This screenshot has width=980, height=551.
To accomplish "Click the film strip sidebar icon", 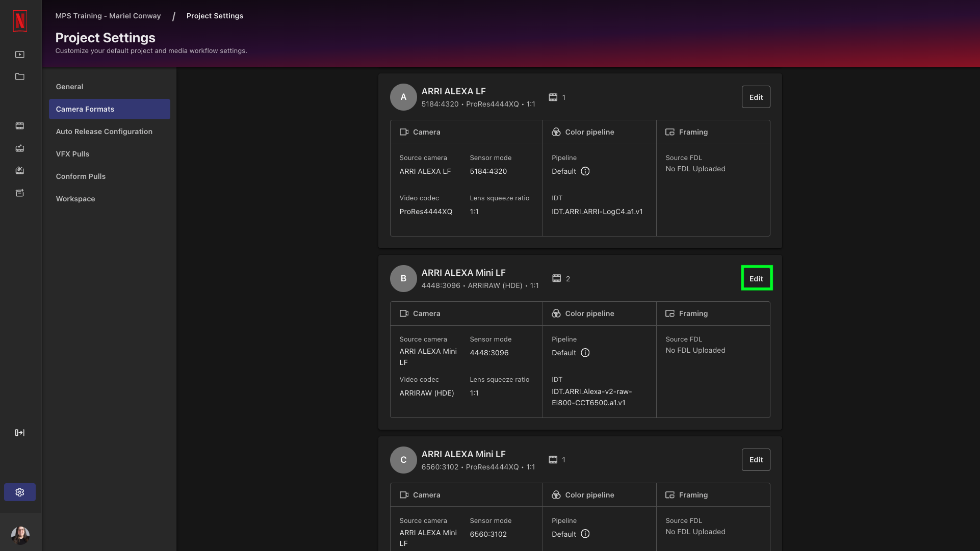I will click(20, 126).
